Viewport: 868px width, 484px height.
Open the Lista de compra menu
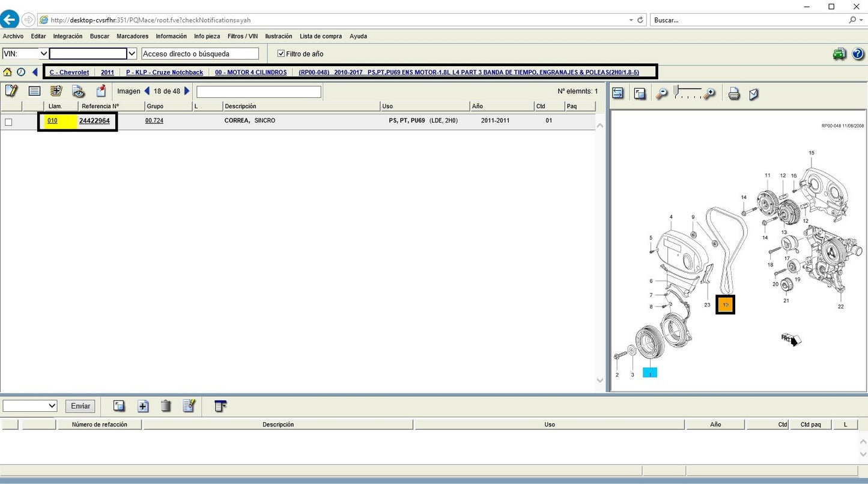[x=320, y=36]
